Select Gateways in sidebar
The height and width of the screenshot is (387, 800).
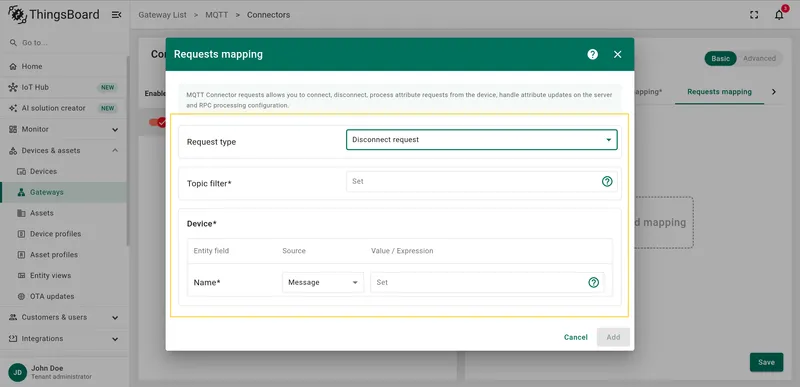64,192
